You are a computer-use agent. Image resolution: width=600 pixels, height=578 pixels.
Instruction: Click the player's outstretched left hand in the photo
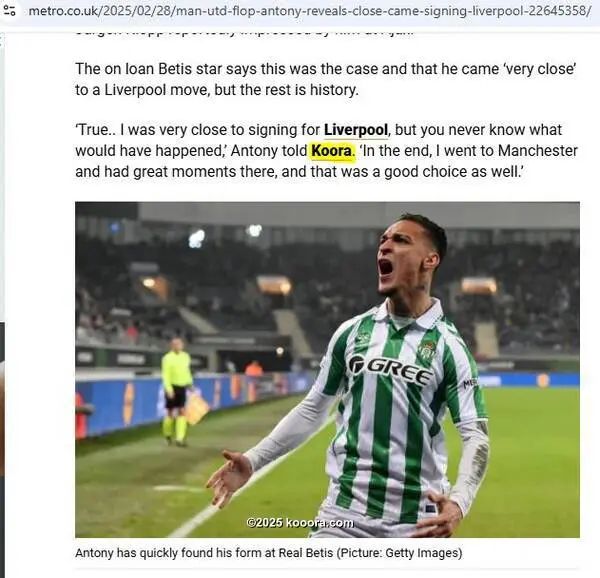228,478
